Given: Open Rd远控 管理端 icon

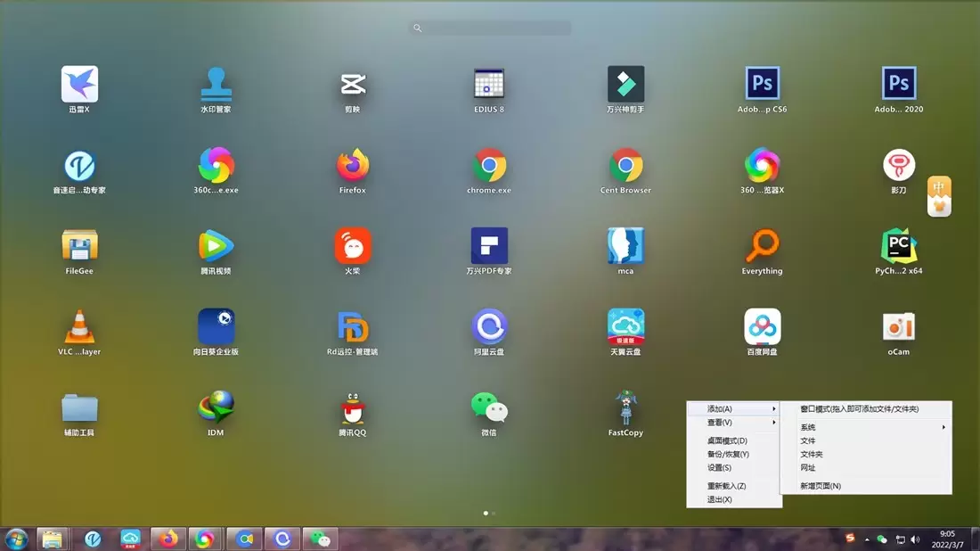Looking at the screenshot, I should (x=353, y=326).
